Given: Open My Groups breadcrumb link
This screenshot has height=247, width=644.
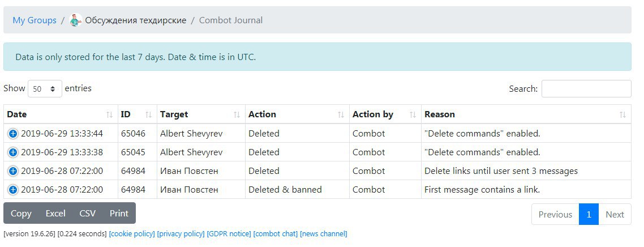Looking at the screenshot, I should coord(35,20).
